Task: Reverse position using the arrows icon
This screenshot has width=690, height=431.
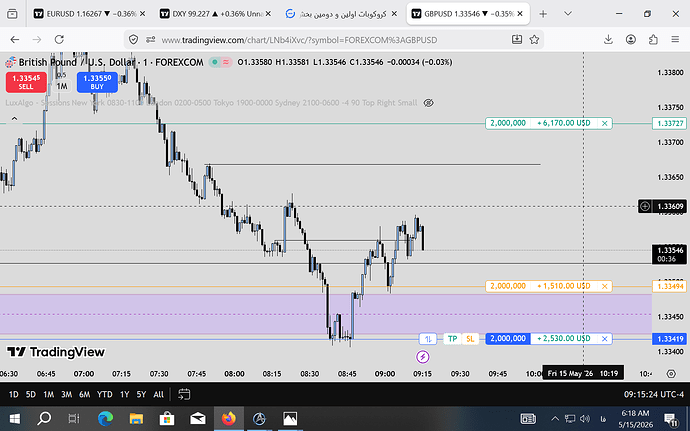Action: point(428,339)
